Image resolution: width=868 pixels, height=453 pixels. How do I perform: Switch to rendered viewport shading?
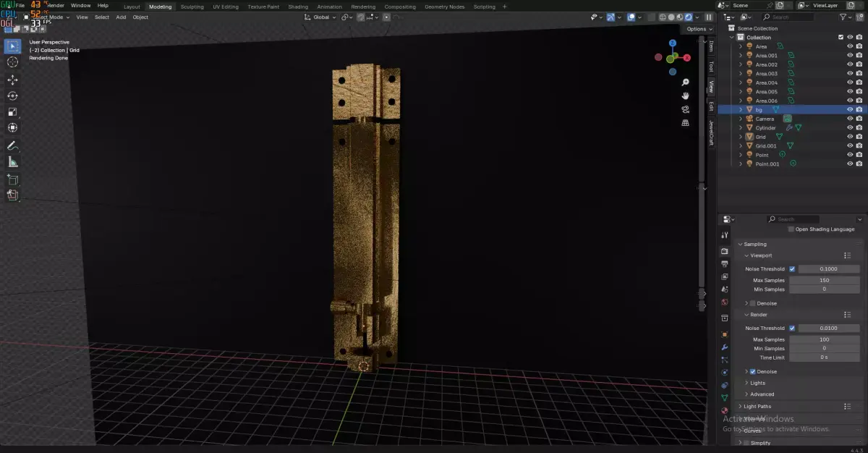688,17
